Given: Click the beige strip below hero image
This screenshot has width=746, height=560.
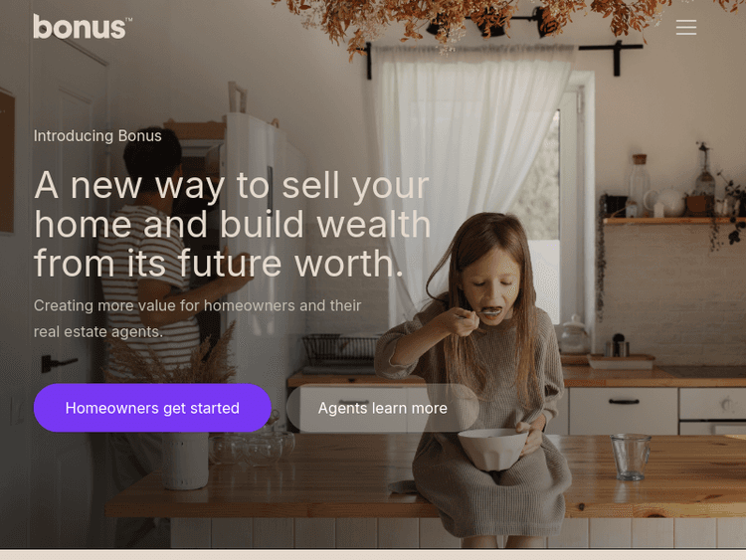Looking at the screenshot, I should point(373,555).
